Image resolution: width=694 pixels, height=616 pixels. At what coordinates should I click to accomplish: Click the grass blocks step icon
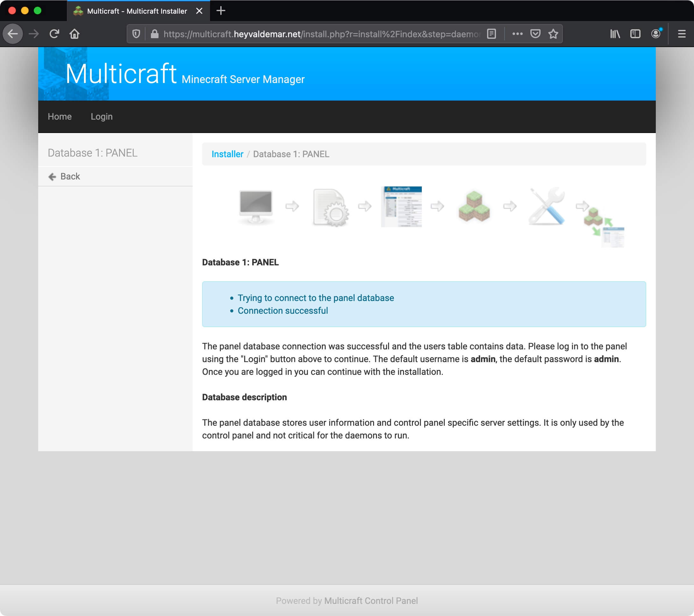(474, 206)
